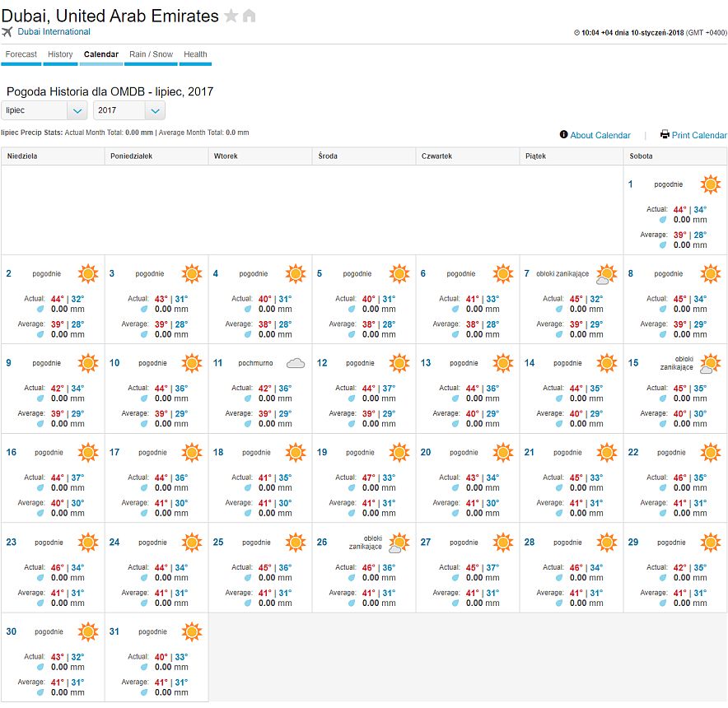Viewport: 728px width, 708px height.
Task: Open the Health tab
Action: click(x=195, y=54)
